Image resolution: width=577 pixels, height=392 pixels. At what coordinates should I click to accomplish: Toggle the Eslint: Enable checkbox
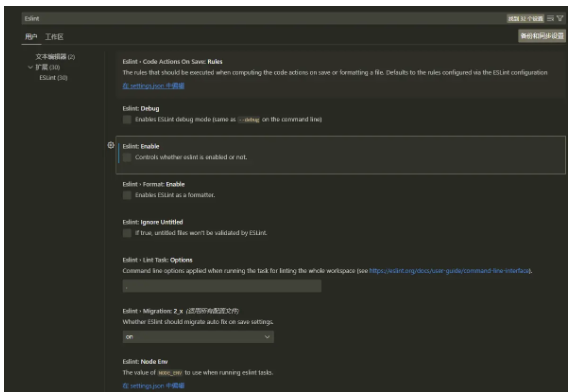(x=127, y=158)
